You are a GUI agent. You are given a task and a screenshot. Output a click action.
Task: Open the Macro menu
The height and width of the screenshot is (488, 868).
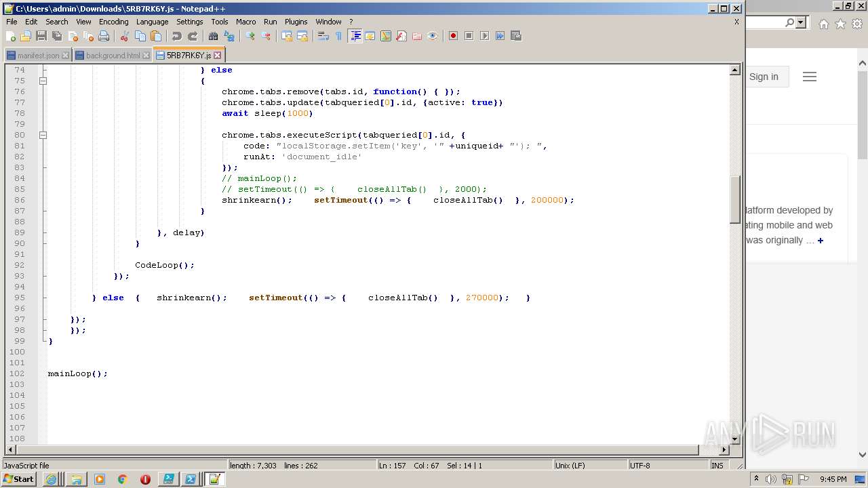(245, 22)
